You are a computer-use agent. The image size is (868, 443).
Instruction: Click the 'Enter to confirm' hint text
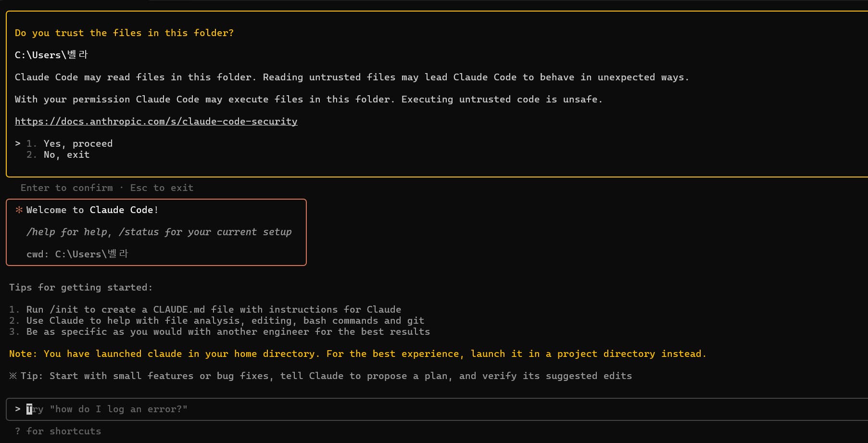point(67,188)
